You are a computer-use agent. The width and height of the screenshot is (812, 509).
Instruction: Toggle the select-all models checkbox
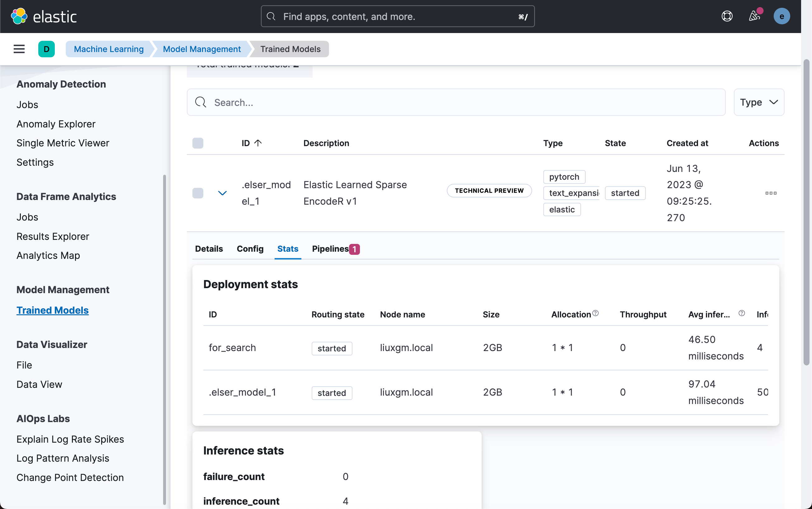tap(198, 143)
